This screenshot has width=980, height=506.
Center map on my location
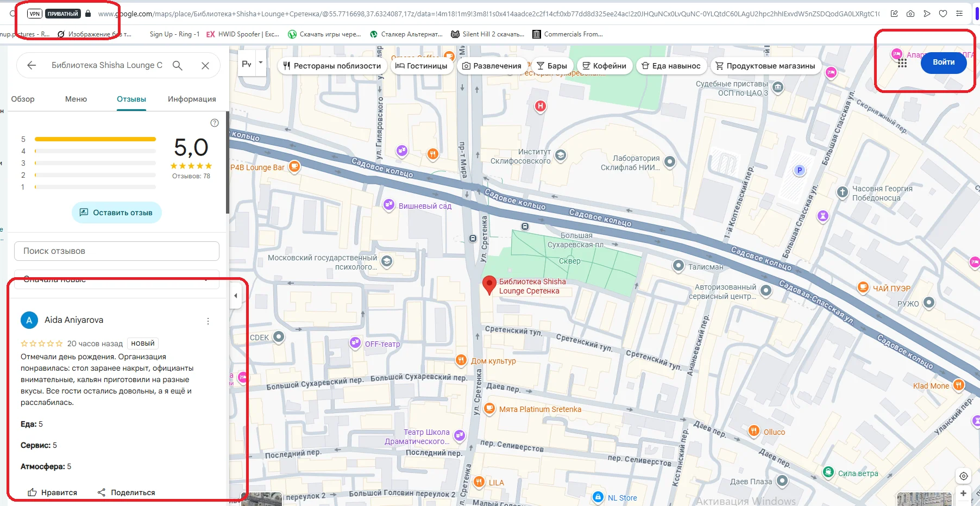(x=963, y=476)
